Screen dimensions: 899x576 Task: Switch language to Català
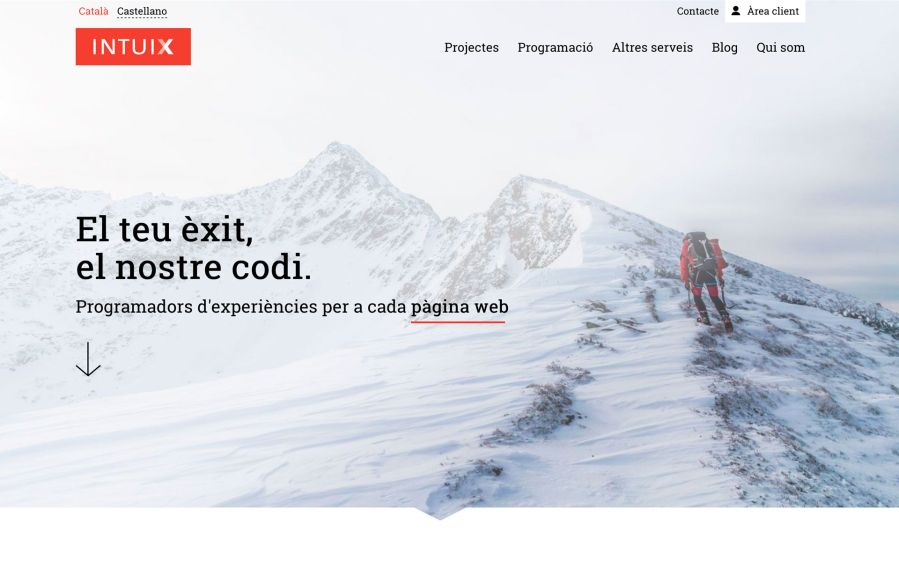point(93,11)
